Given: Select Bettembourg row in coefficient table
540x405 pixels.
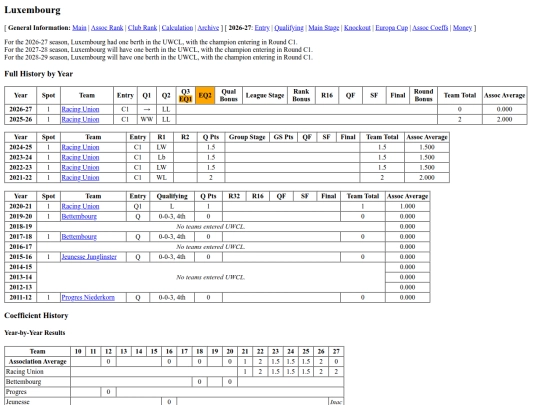Looking at the screenshot, I should coord(174,382).
